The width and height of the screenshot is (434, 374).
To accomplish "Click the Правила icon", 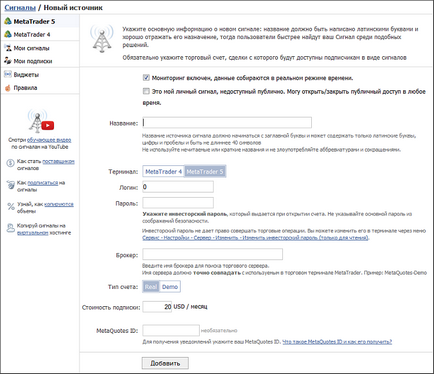I will (x=8, y=88).
